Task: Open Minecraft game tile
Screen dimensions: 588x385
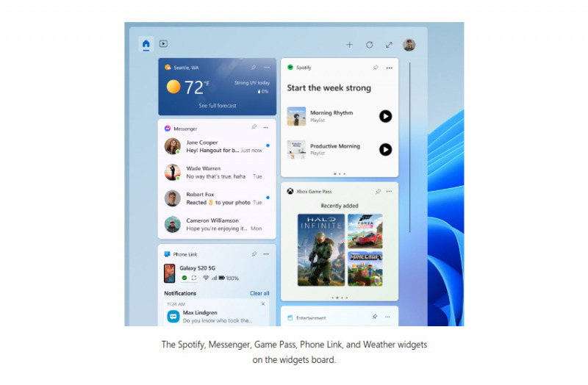Action: pos(365,269)
